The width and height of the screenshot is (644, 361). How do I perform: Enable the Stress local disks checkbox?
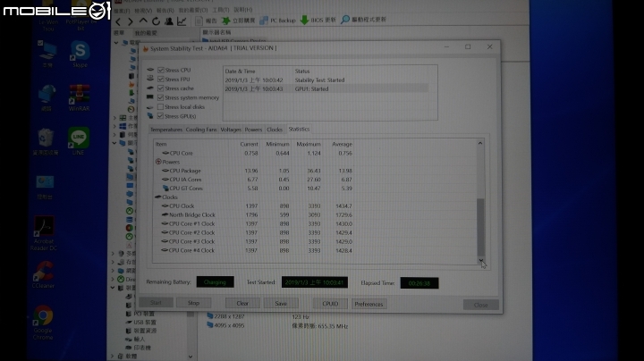(x=161, y=106)
